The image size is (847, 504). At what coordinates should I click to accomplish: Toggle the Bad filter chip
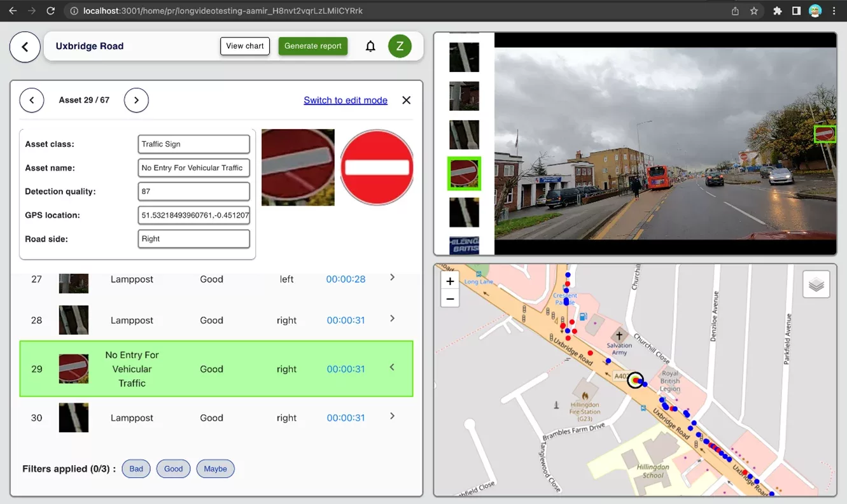coord(136,469)
